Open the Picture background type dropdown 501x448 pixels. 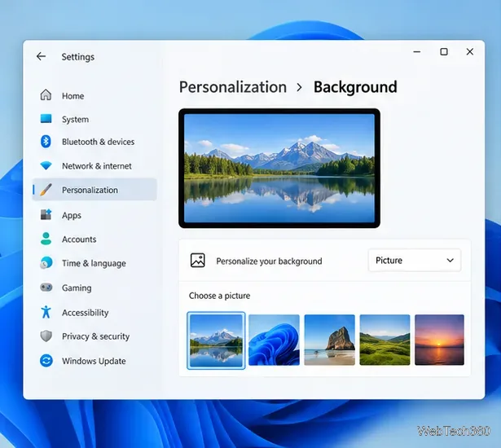click(x=415, y=260)
